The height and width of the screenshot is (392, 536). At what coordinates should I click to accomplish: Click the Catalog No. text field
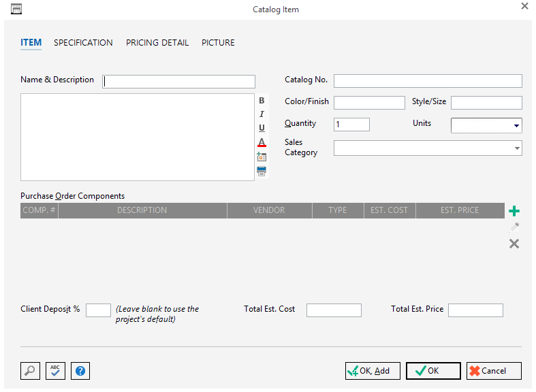tap(428, 81)
